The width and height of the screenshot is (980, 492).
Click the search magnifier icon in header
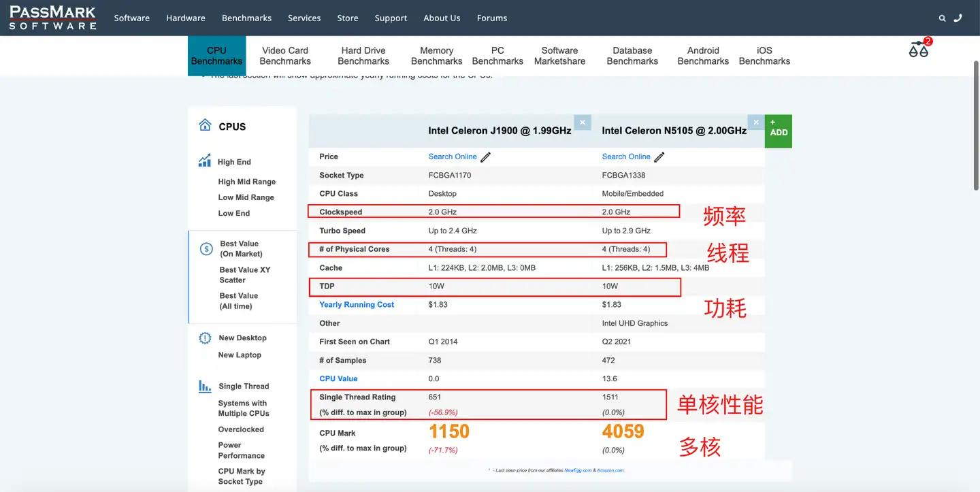click(942, 18)
